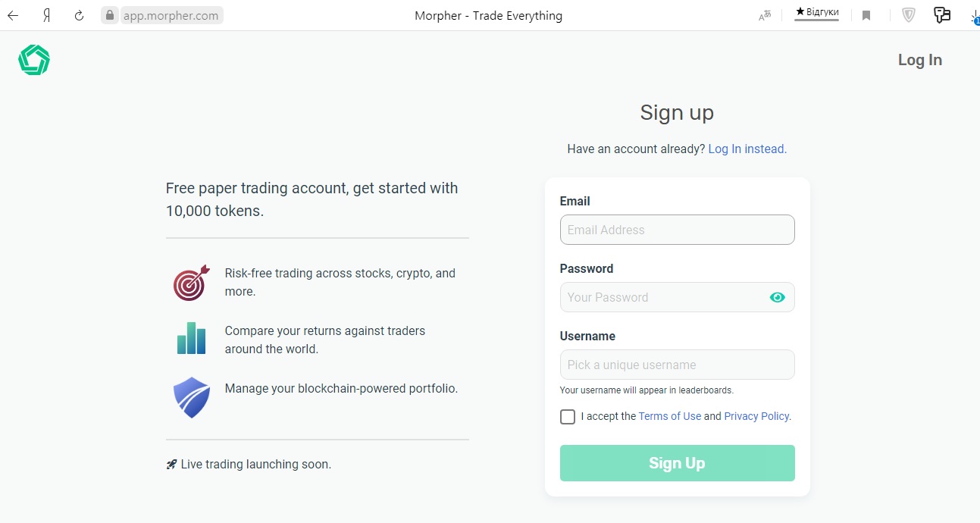Toggle password visibility eye icon

[x=777, y=297]
